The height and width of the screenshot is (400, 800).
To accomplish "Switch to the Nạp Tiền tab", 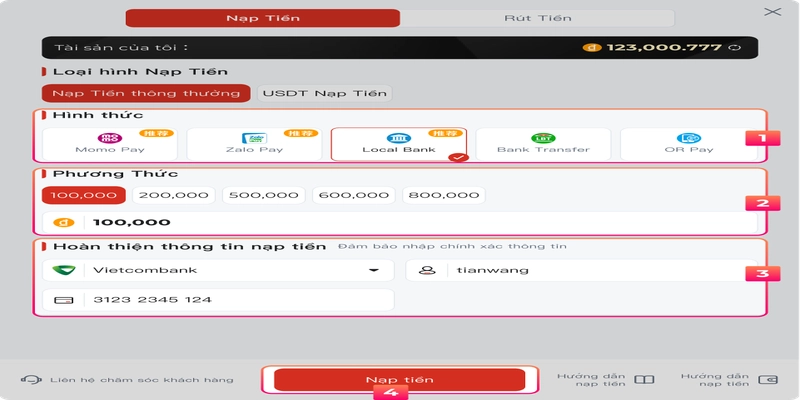I will (263, 18).
